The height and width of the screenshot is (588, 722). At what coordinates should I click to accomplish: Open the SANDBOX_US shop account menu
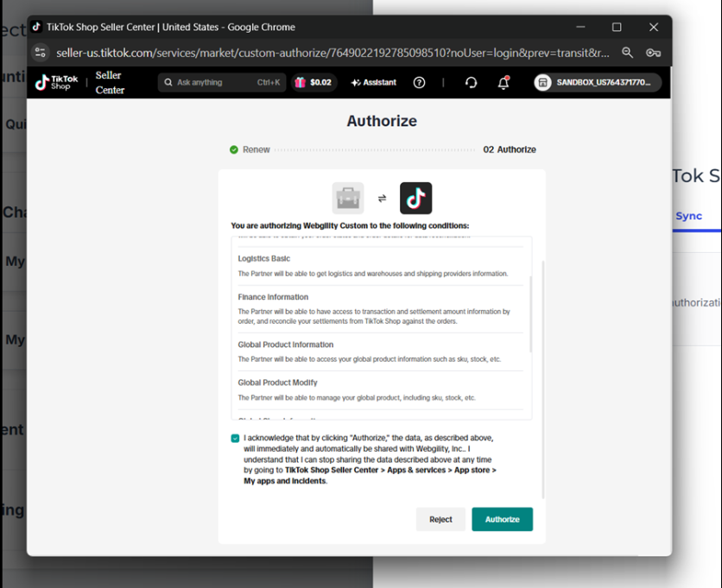pyautogui.click(x=598, y=82)
